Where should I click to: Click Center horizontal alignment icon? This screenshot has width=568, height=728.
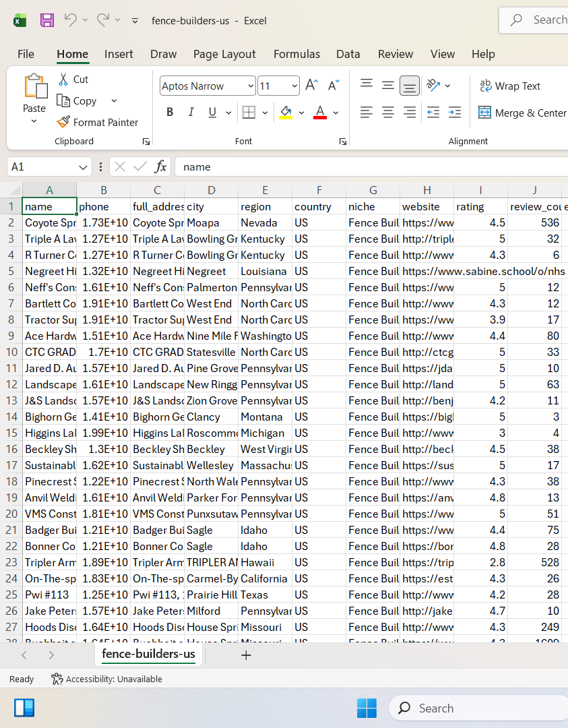388,112
